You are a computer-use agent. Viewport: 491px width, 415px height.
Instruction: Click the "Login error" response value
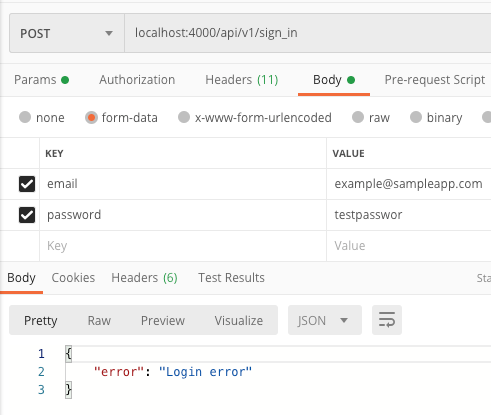[205, 372]
